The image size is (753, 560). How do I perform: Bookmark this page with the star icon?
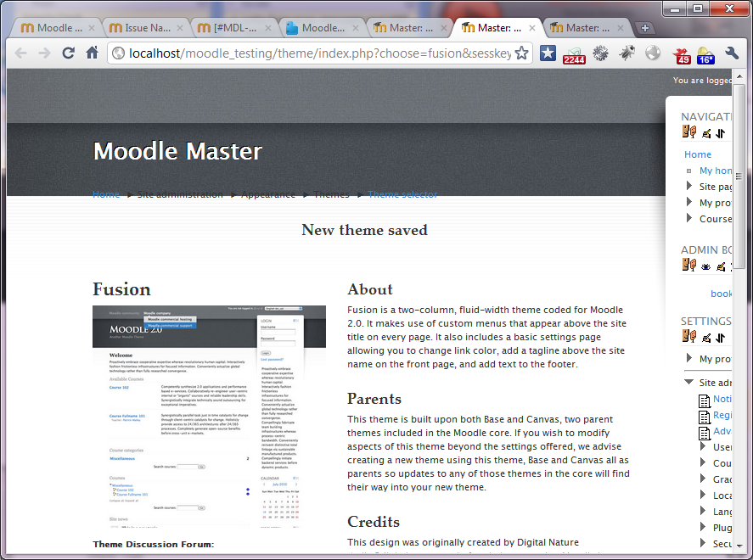coord(521,53)
